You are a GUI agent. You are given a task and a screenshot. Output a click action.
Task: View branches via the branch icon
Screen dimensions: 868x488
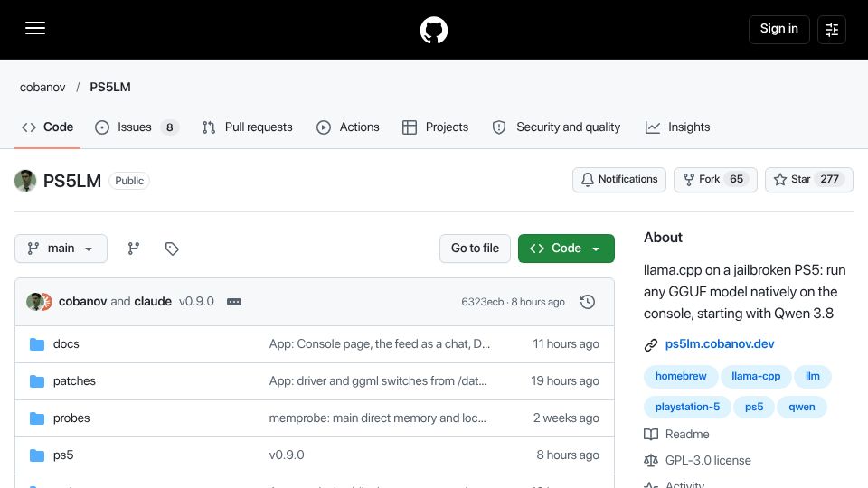click(x=134, y=249)
